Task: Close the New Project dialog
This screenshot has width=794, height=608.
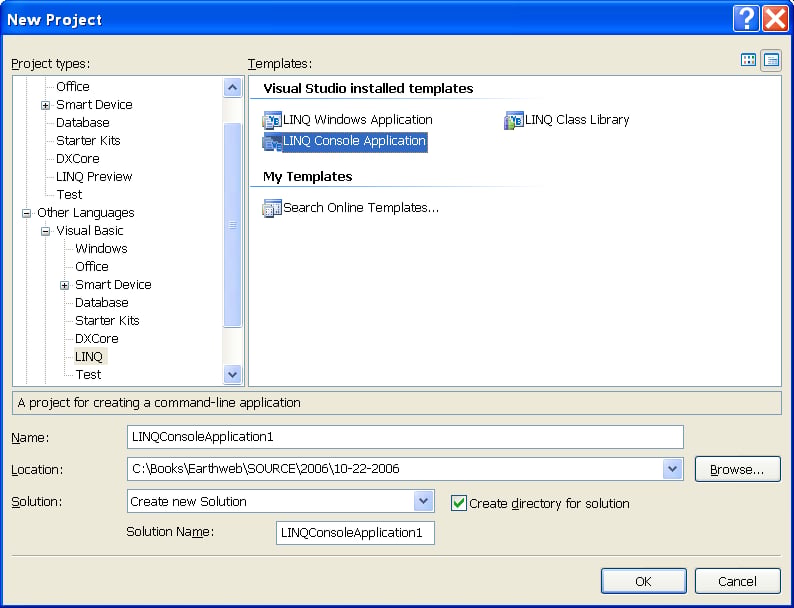Action: [x=775, y=19]
